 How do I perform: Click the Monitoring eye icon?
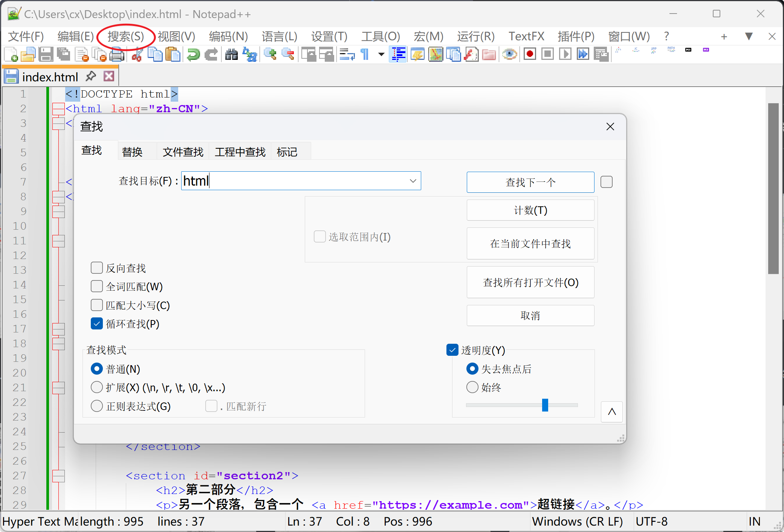509,54
